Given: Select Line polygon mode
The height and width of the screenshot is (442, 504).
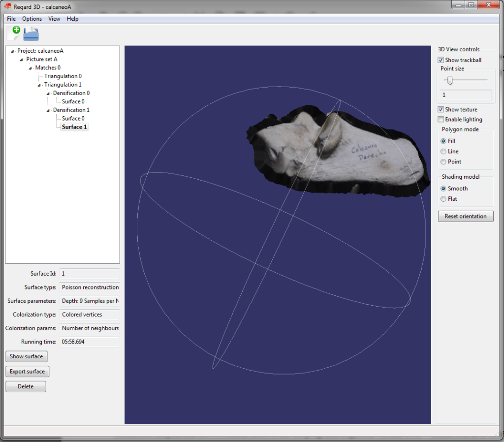Looking at the screenshot, I should pos(444,152).
